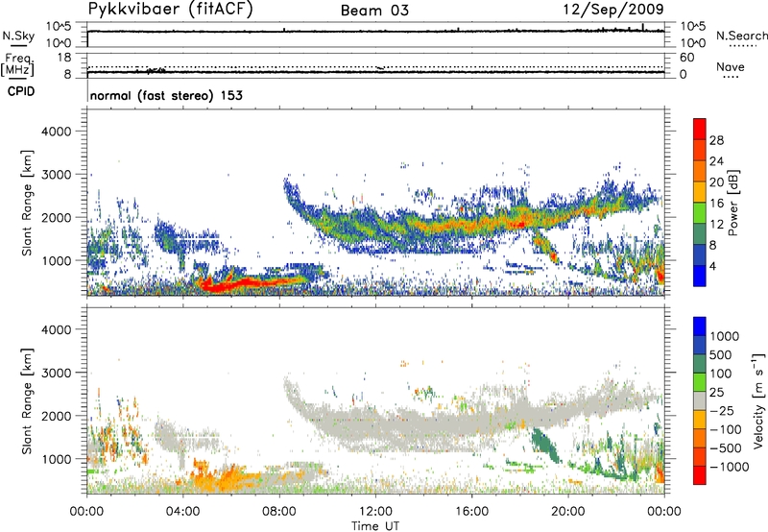The image size is (768, 532).
Task: Click the '25' velocity color bar label
Action: click(x=718, y=393)
